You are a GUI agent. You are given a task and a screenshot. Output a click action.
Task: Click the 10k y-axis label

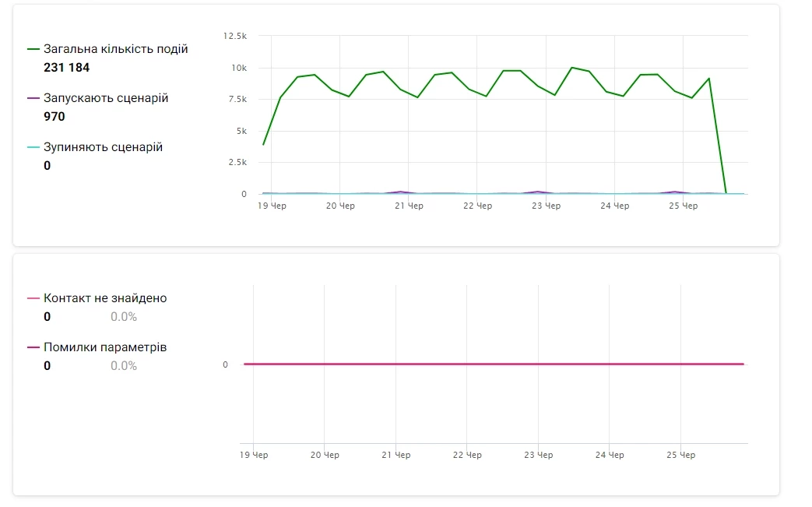[239, 68]
